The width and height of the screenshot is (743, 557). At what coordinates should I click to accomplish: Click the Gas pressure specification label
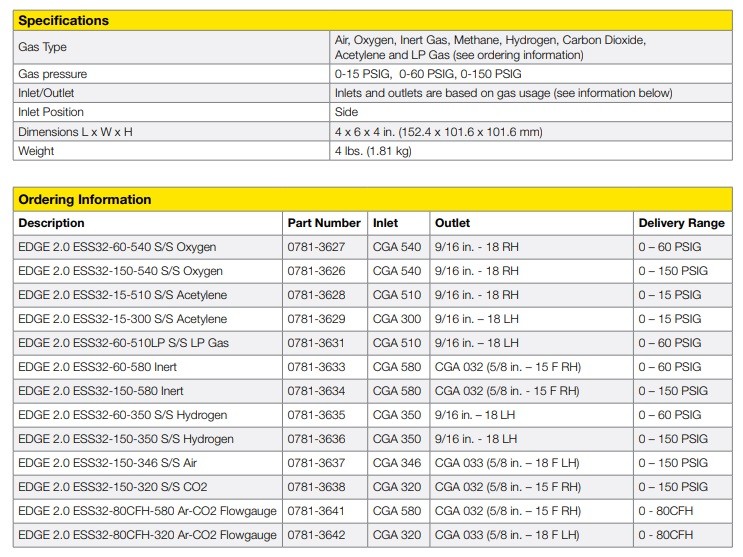(x=52, y=74)
